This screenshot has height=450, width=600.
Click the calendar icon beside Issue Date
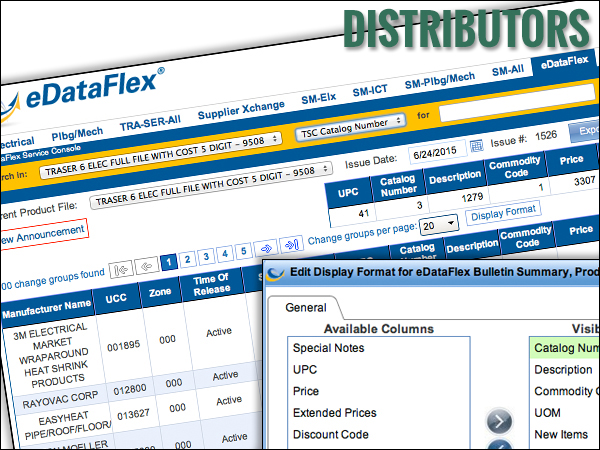(x=476, y=146)
